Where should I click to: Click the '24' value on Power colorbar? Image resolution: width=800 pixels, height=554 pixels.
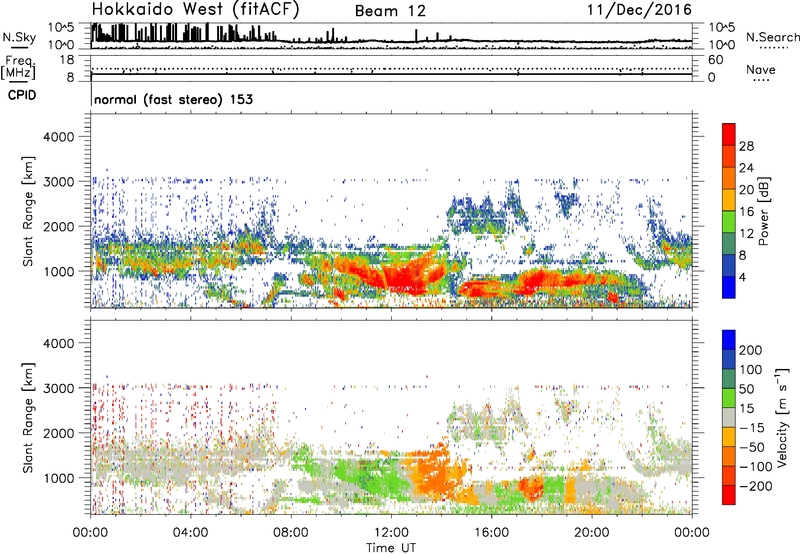tap(746, 168)
